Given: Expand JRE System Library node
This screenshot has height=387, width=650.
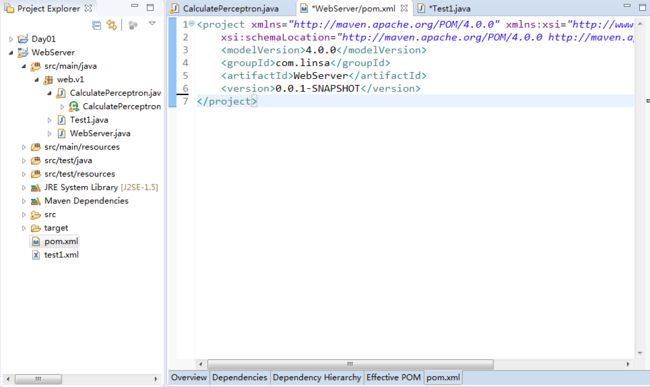Looking at the screenshot, I should coord(24,188).
